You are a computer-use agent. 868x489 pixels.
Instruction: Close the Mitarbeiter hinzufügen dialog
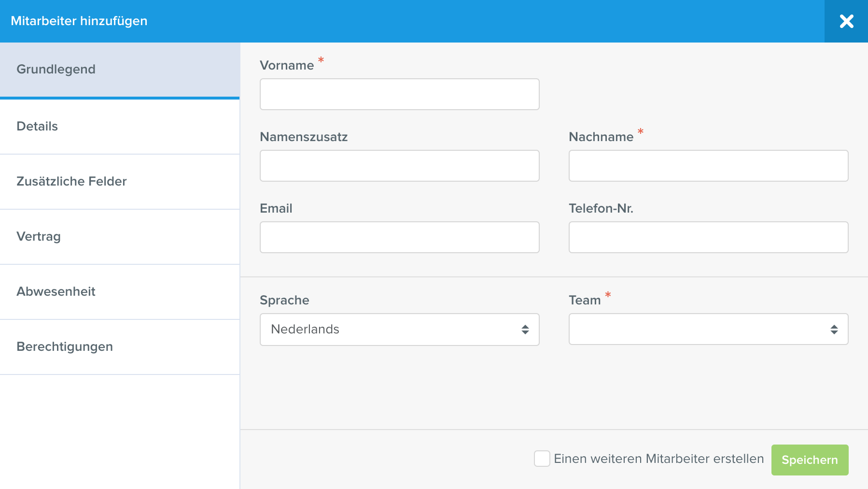coord(846,21)
